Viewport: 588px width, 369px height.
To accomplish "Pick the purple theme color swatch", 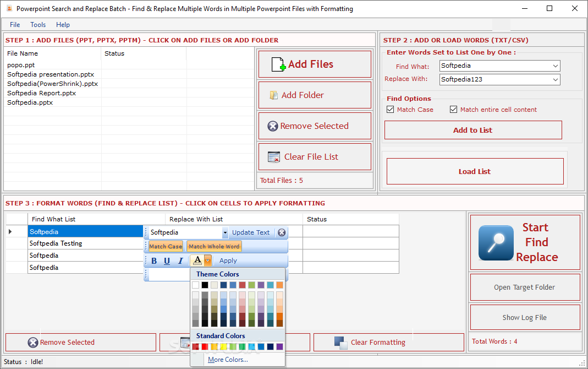I will pyautogui.click(x=261, y=285).
